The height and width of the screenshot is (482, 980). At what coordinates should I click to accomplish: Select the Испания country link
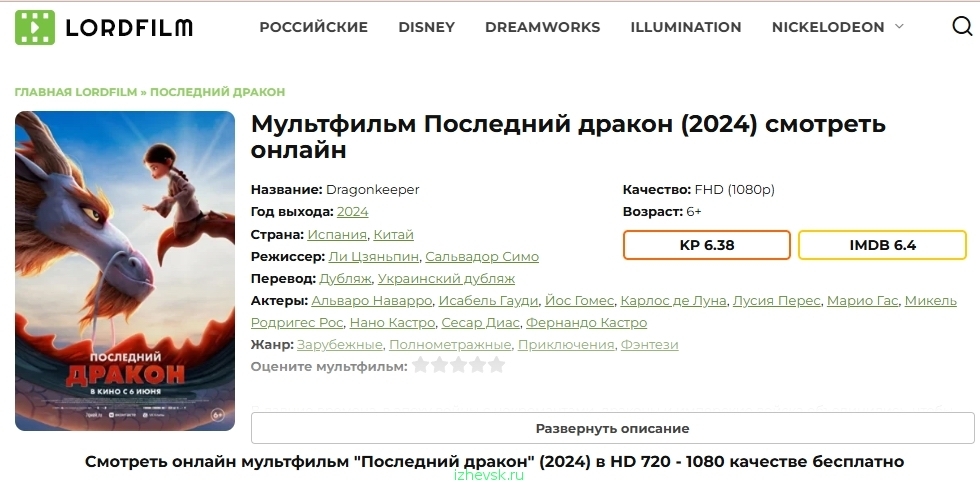[x=337, y=234]
